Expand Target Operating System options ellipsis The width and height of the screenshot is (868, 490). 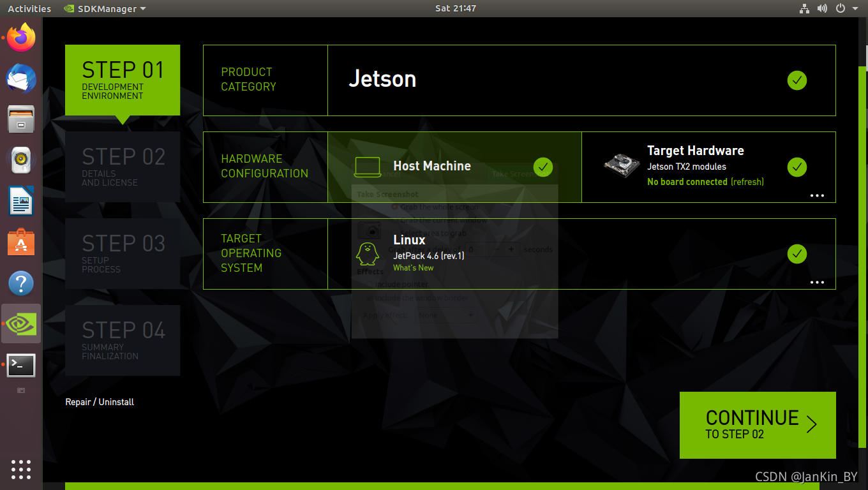click(817, 283)
